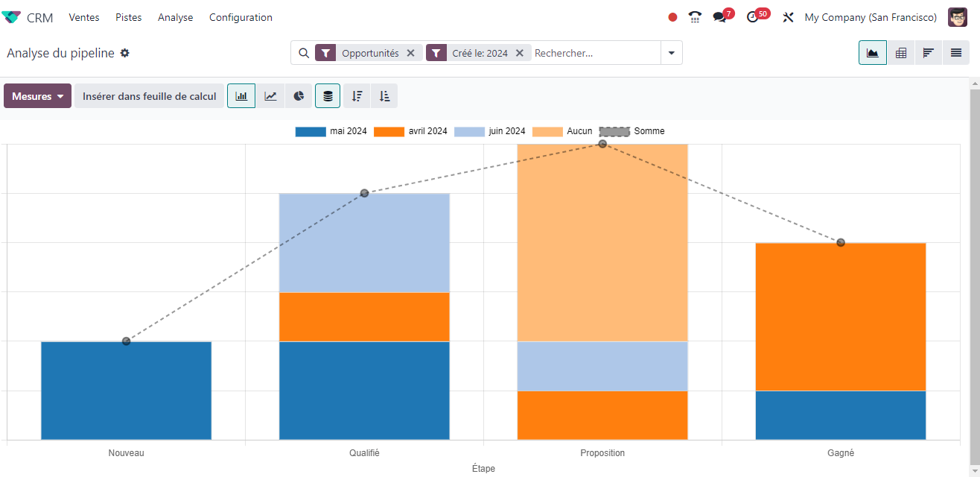Open the pivot table view
This screenshot has height=477, width=980.
[901, 53]
